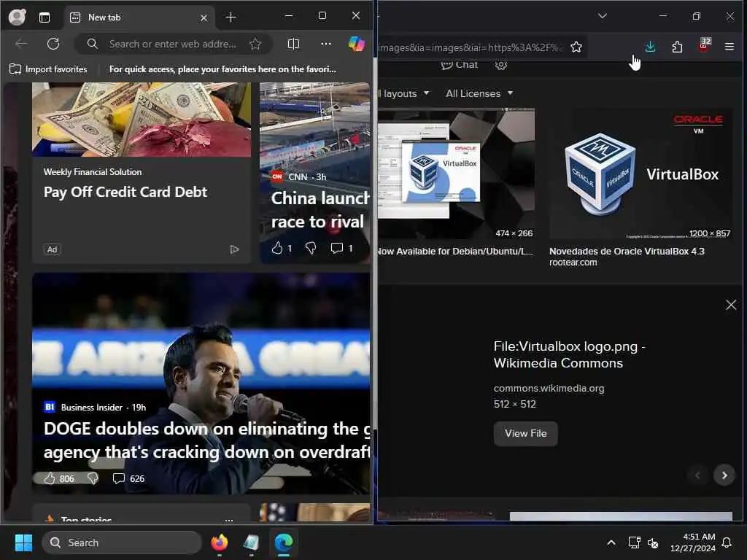Go back in Edge browser
This screenshot has width=747, height=560.
point(21,44)
